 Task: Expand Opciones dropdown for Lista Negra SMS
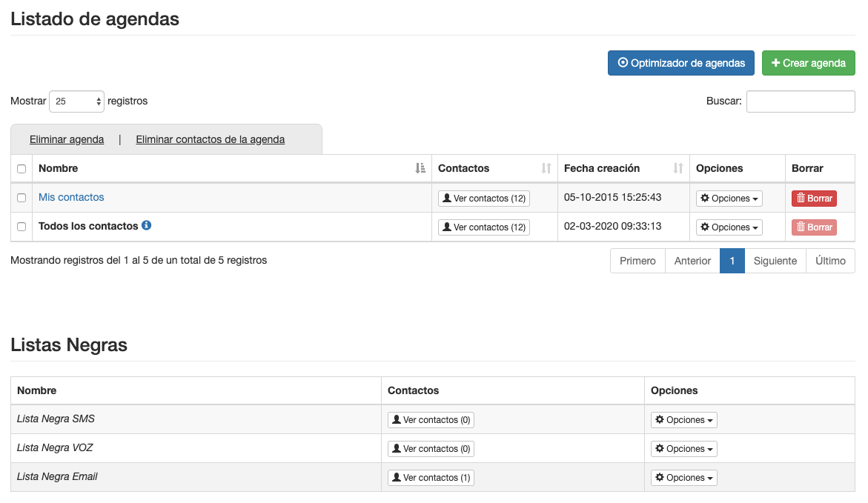[x=683, y=420]
